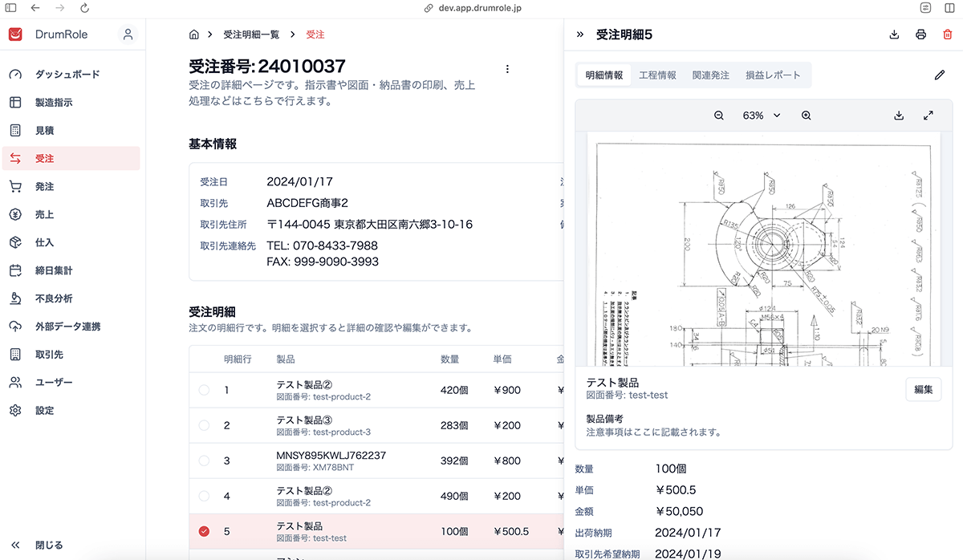The width and height of the screenshot is (963, 560).
Task: Deselect the checked row 5 radio button
Action: pos(204,531)
